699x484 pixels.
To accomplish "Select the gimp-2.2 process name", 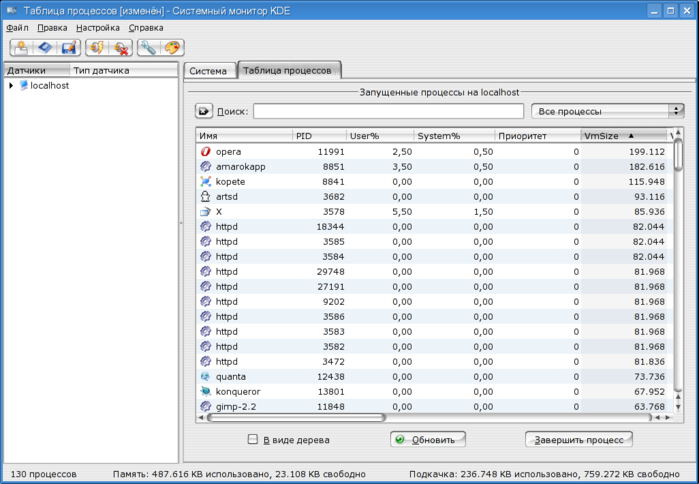I will pos(236,406).
